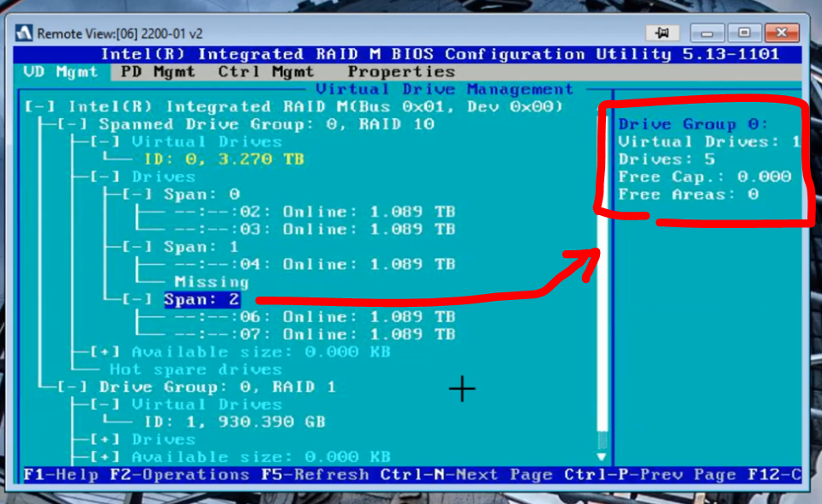Click the Span: 2 label
The image size is (822, 504).
(x=202, y=299)
